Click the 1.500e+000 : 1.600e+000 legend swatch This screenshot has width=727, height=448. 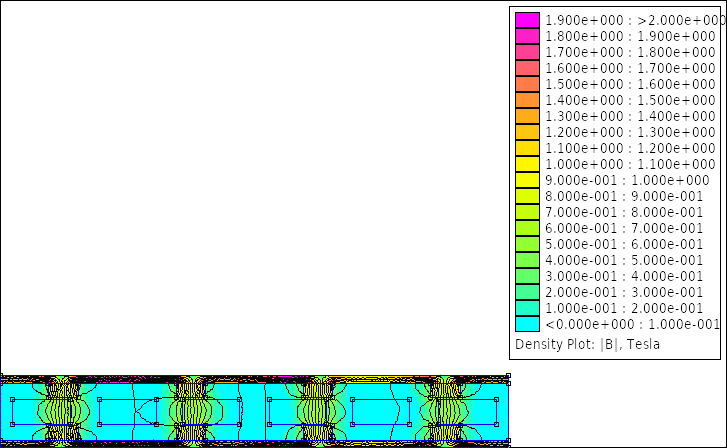point(527,84)
